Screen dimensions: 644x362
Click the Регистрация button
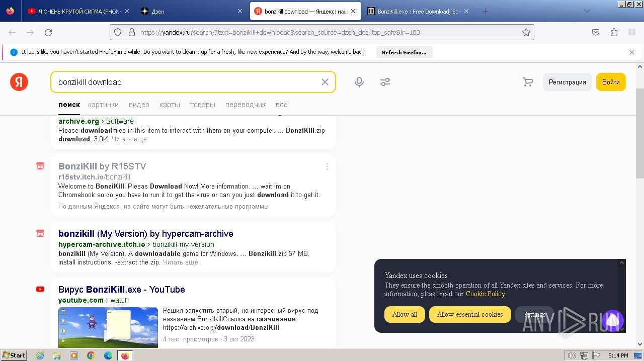click(567, 82)
